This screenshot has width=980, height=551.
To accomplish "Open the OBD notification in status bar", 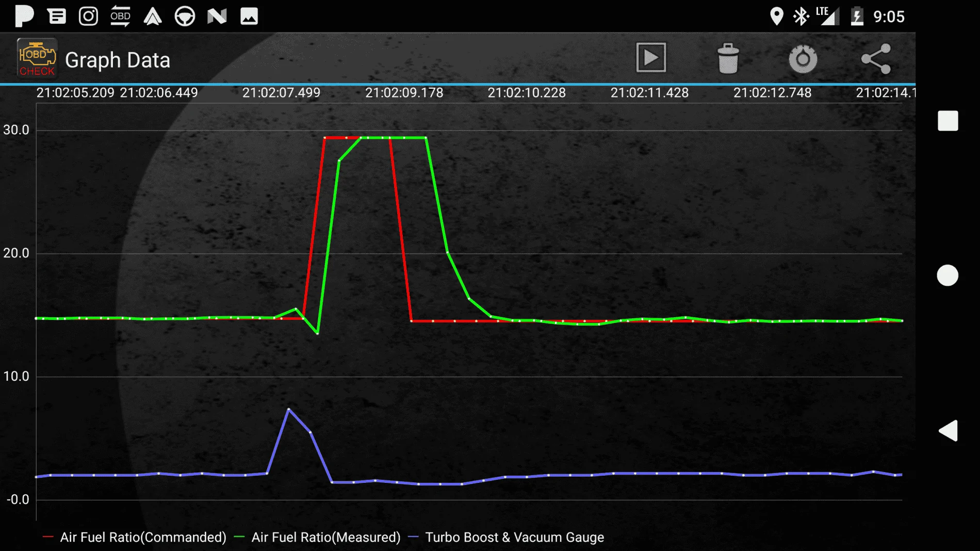I will pyautogui.click(x=120, y=16).
